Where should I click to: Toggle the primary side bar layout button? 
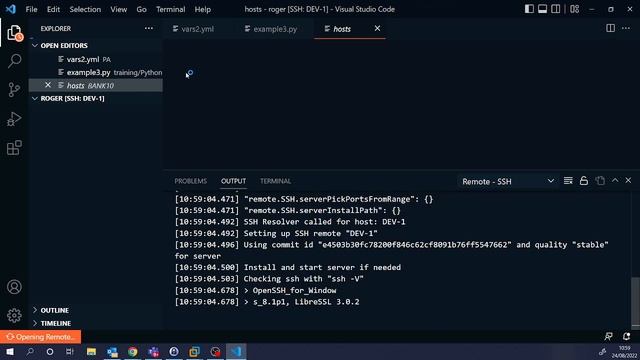[529, 9]
